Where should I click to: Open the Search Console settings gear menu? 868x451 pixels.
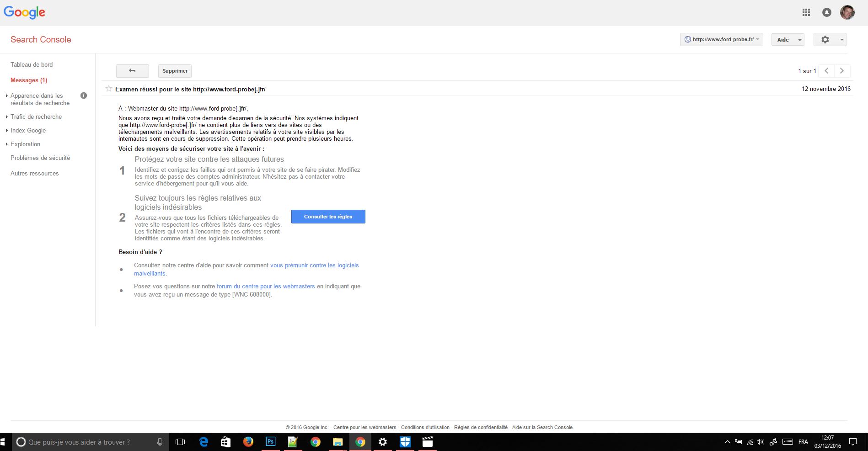[830, 40]
